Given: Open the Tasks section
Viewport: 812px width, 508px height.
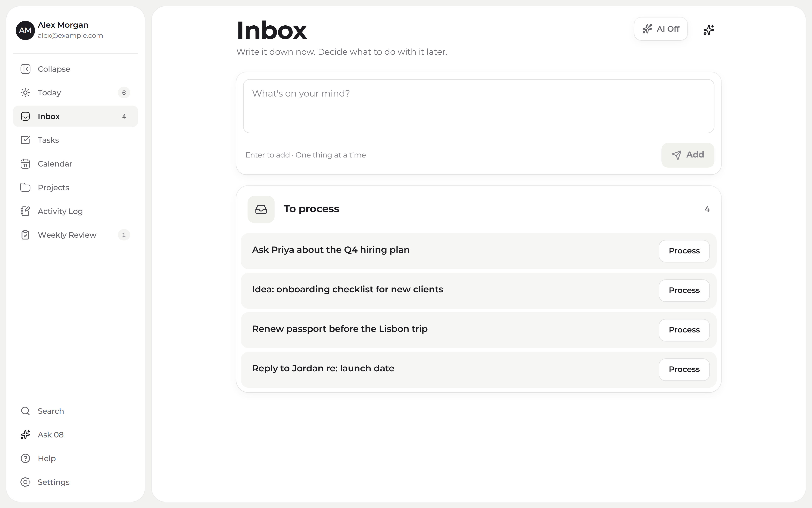Looking at the screenshot, I should coord(76,140).
